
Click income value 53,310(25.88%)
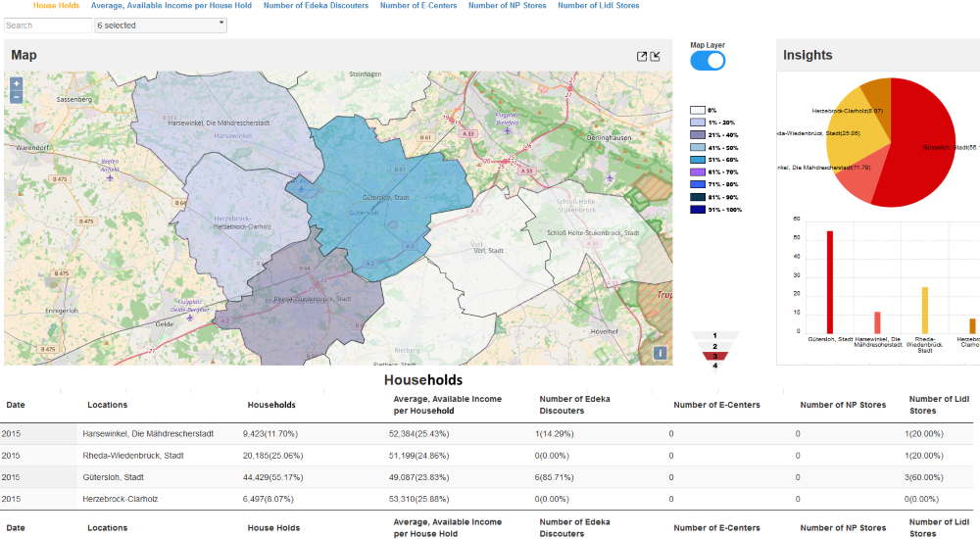418,499
